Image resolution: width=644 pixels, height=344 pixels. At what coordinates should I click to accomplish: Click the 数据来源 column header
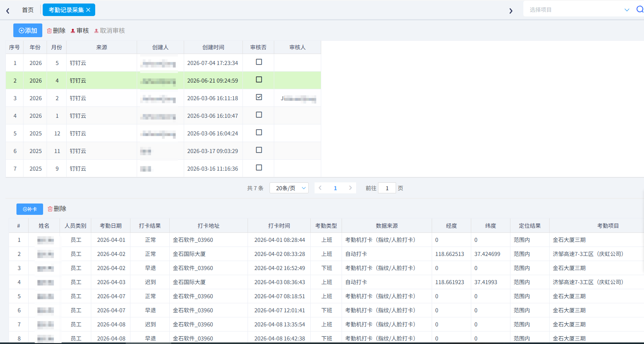pos(387,226)
